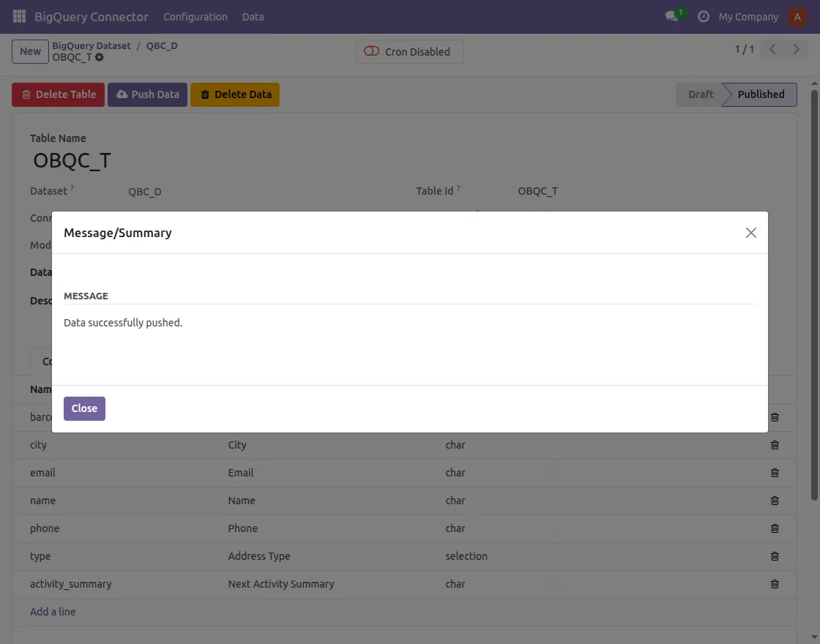Open the apps grid menu icon
The width and height of the screenshot is (820, 644).
(19, 16)
